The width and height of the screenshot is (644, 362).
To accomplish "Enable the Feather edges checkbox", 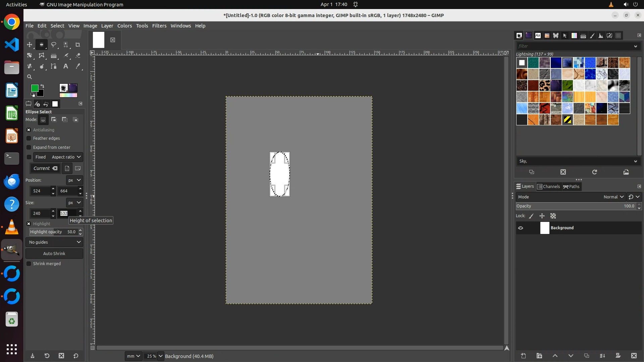I will click(x=29, y=138).
